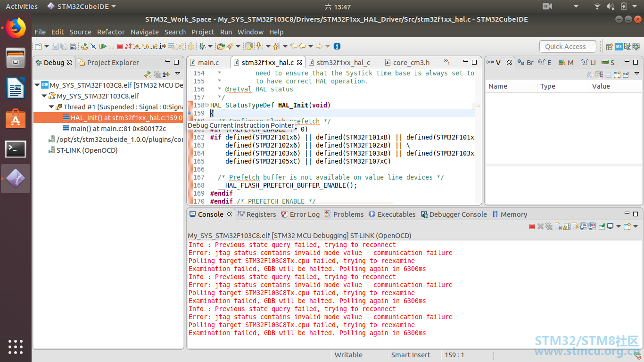Image resolution: width=644 pixels, height=362 pixels.
Task: Toggle Show Logical Structure in Variables view
Action: click(599, 74)
